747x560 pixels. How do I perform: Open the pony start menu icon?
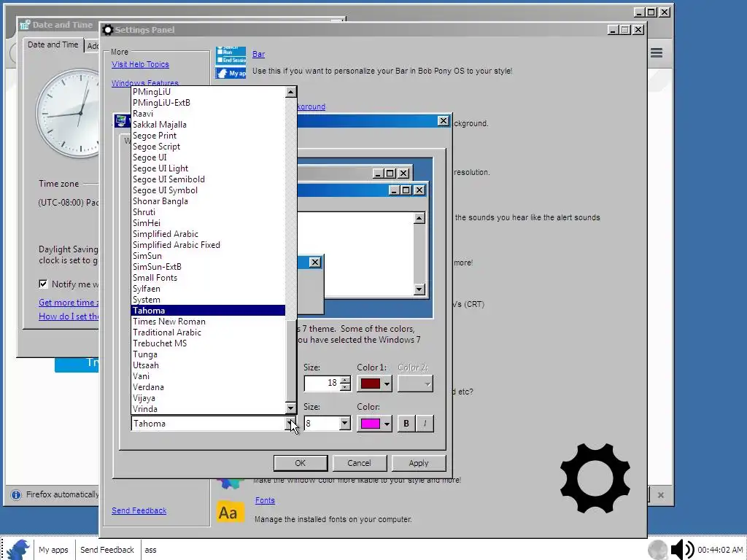(18, 549)
